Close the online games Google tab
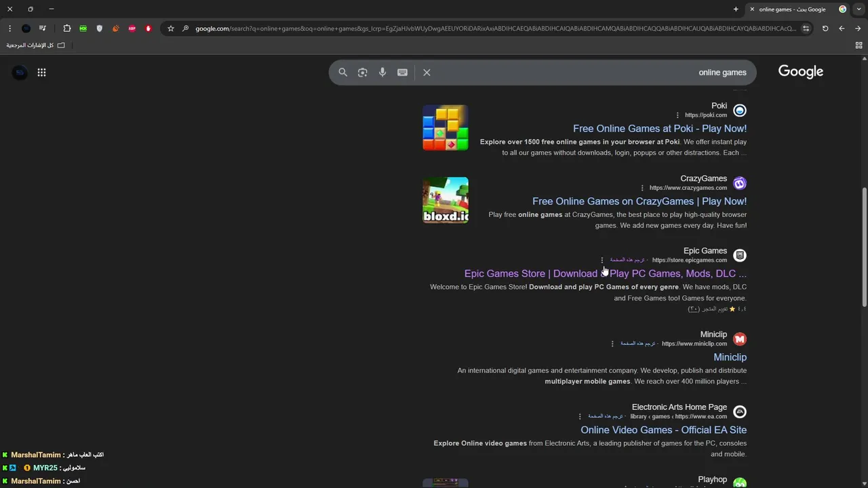Viewport: 868px width, 488px height. click(x=751, y=9)
